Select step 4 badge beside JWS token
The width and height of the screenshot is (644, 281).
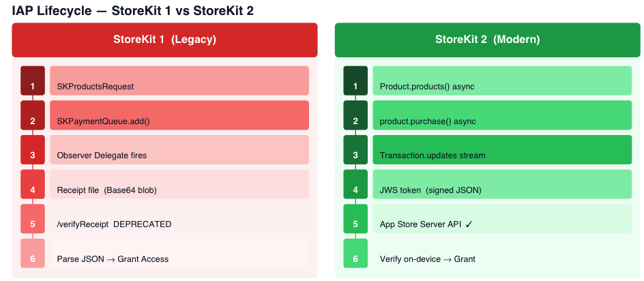[355, 184]
